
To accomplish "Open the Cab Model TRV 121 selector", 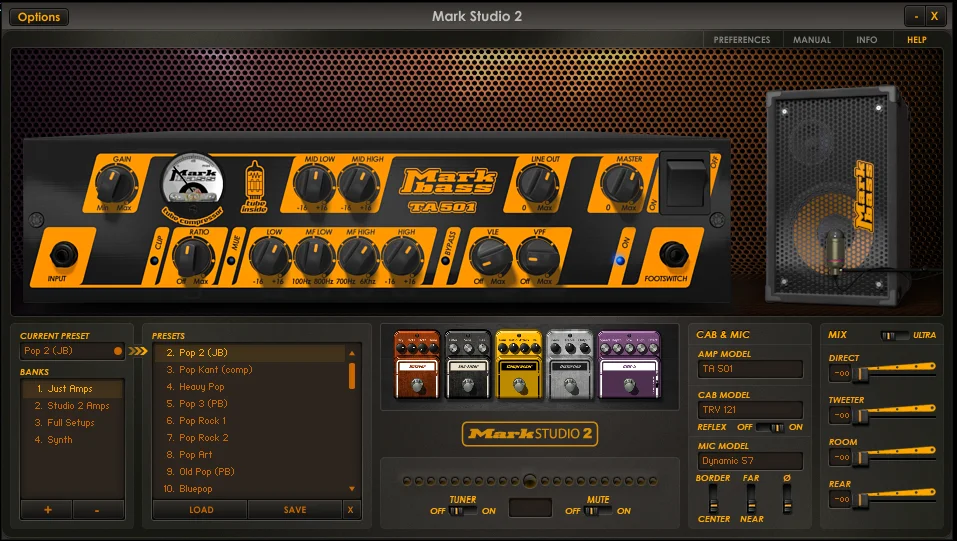I will coord(750,410).
